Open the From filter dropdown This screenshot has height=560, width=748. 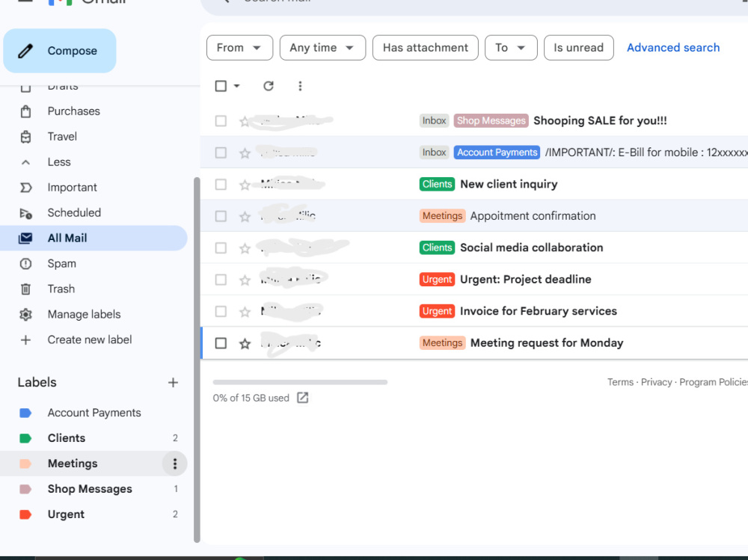[x=239, y=48]
